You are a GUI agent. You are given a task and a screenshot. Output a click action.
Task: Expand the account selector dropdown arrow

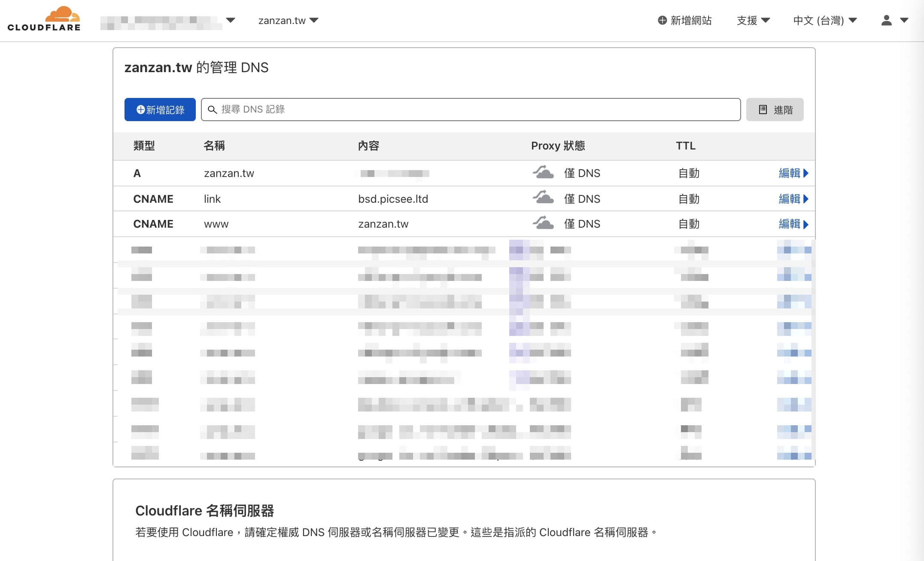(231, 20)
